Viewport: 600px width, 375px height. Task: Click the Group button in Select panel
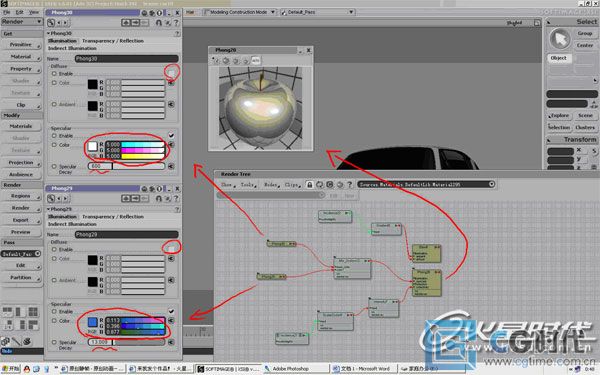[585, 34]
